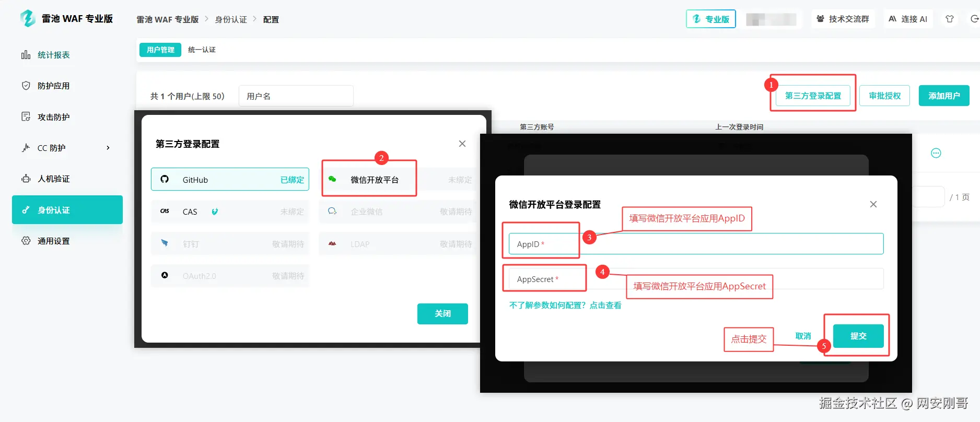
Task: Click the 统计报表 bar chart icon
Action: (x=26, y=55)
